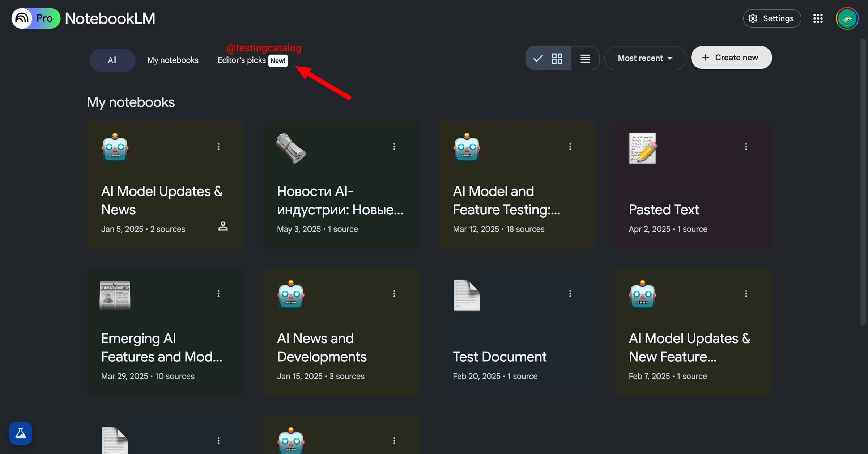Open the AI News and Developments notebook
Image resolution: width=868 pixels, height=454 pixels.
322,347
